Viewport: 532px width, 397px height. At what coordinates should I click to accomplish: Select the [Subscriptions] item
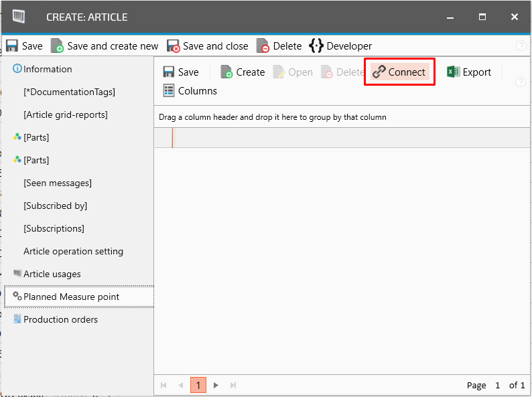(x=54, y=228)
